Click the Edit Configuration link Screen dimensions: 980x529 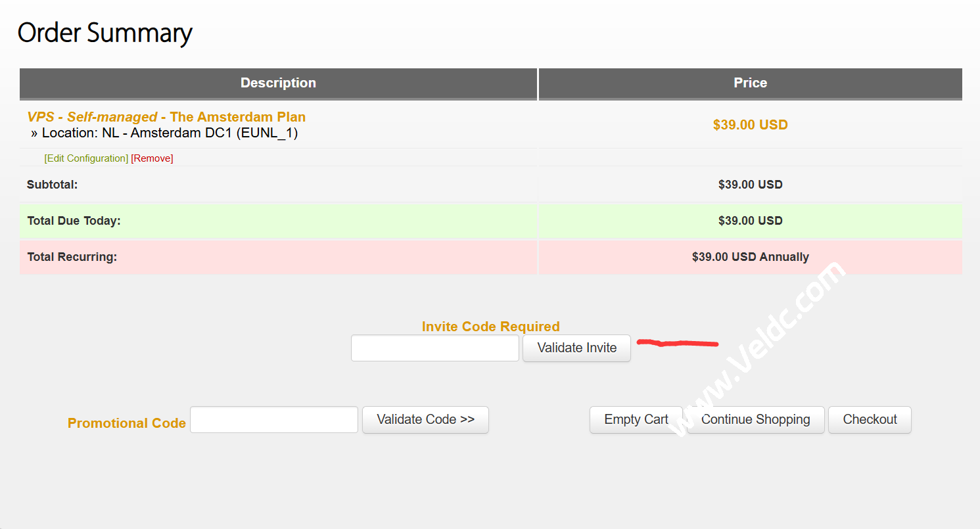coord(86,158)
